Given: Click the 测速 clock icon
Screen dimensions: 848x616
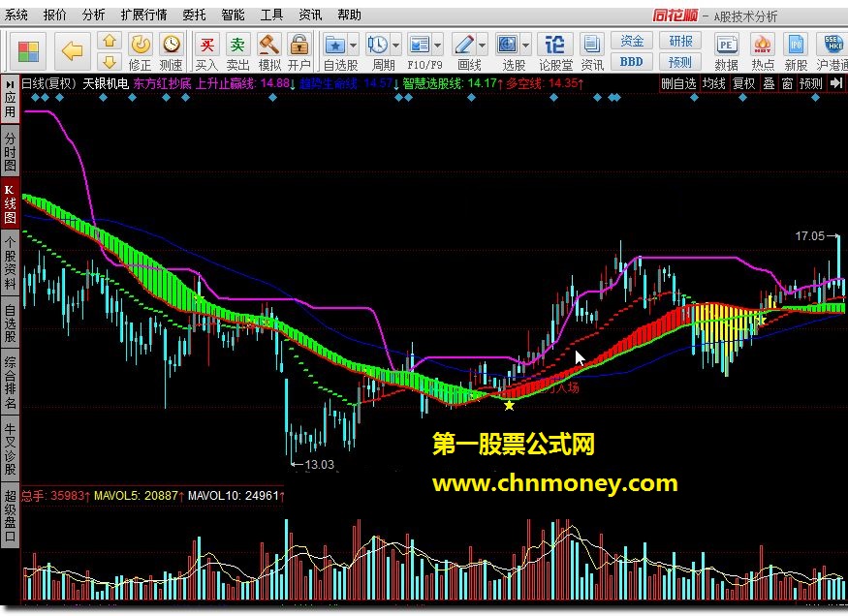Looking at the screenshot, I should point(172,45).
